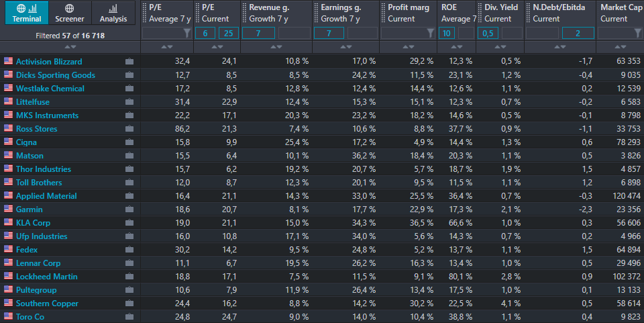Image resolution: width=644 pixels, height=323 pixels.
Task: Open briefcase icon for Toll Brothers
Action: pyautogui.click(x=129, y=183)
